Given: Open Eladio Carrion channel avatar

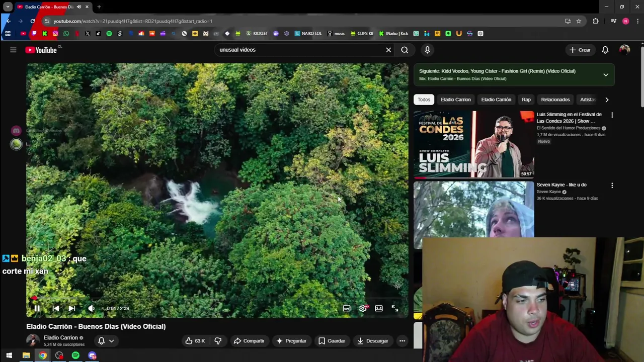Looking at the screenshot, I should pos(33,341).
